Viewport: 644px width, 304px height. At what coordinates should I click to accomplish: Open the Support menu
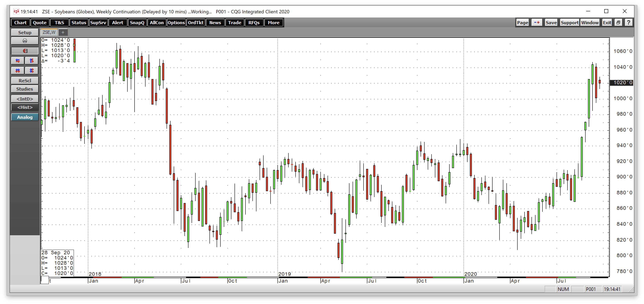click(x=569, y=22)
